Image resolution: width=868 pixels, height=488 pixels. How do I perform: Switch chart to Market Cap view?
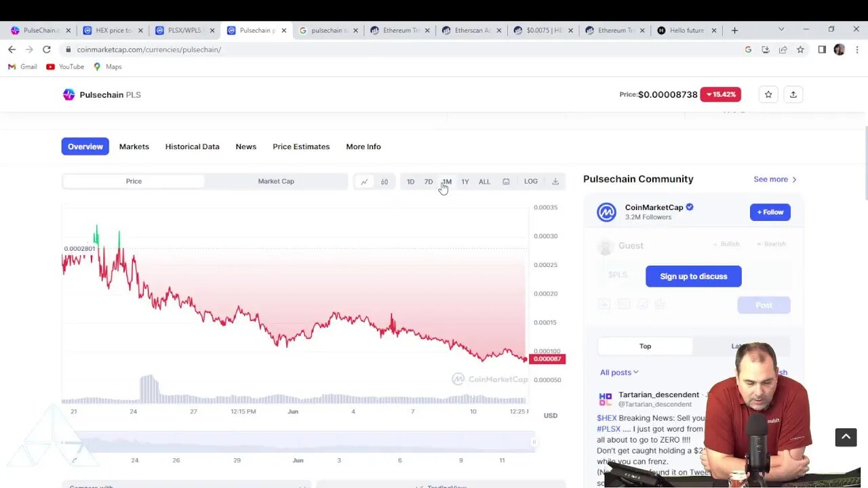(x=276, y=181)
